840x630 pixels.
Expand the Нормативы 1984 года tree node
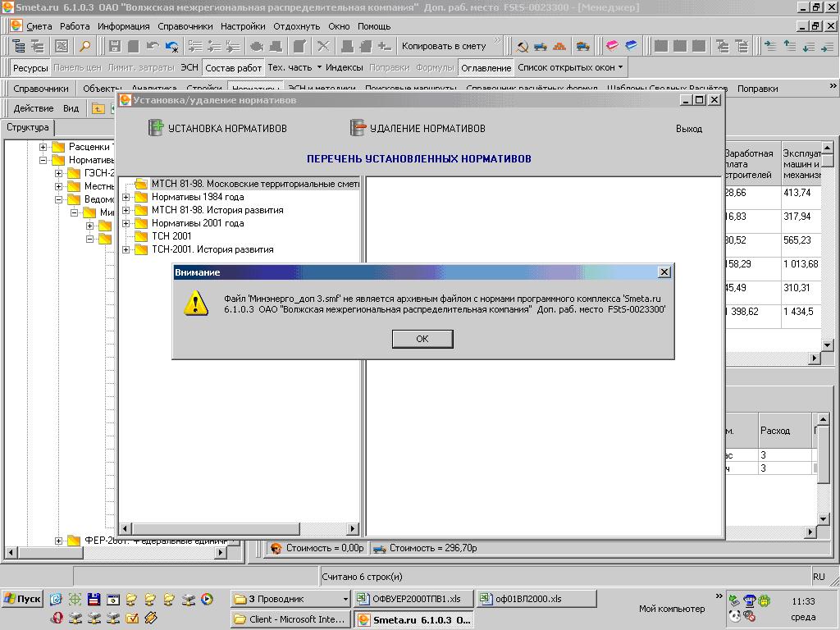(x=126, y=197)
